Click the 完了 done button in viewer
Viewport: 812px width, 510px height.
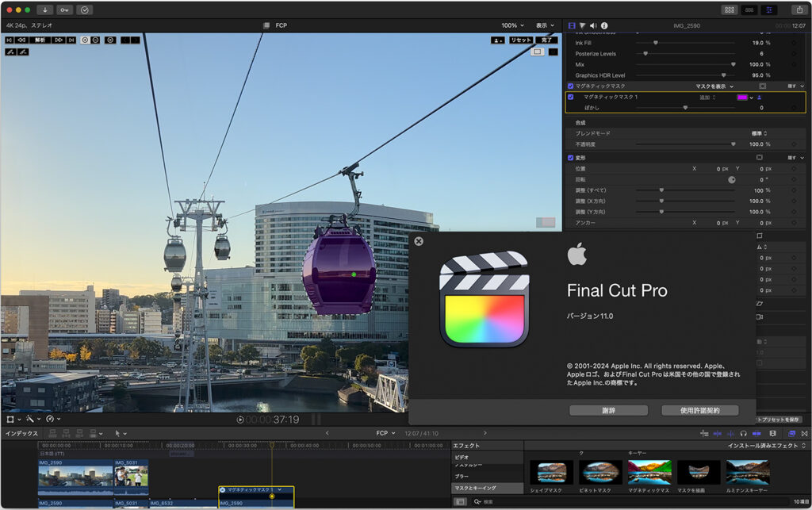coord(546,40)
